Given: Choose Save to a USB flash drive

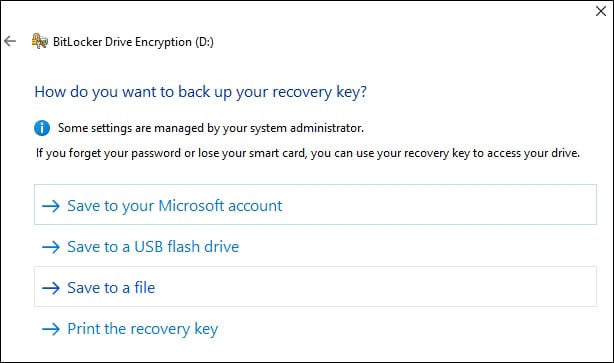Looking at the screenshot, I should pyautogui.click(x=315, y=247).
